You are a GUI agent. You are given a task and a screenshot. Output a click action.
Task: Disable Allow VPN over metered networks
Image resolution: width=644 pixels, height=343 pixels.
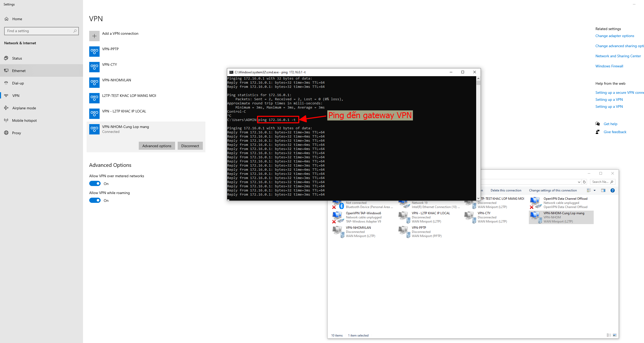coord(95,183)
